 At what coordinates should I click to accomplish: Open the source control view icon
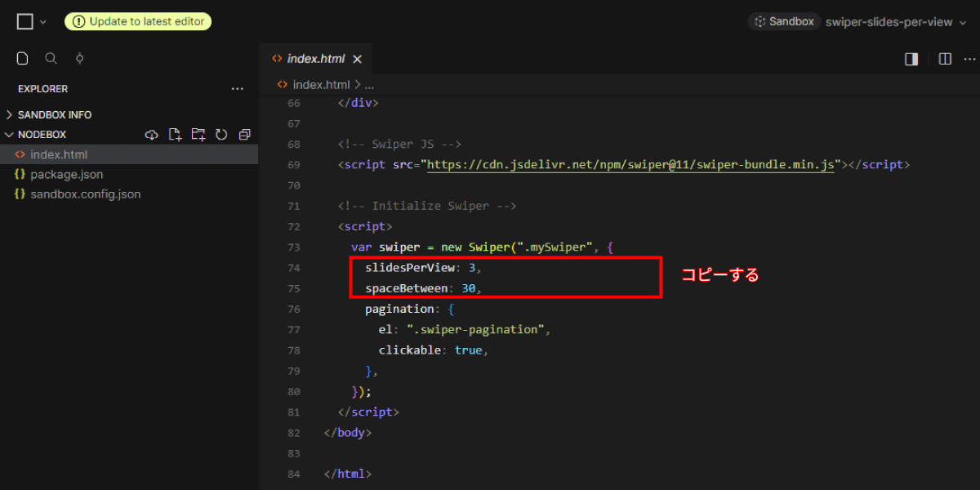(x=79, y=58)
